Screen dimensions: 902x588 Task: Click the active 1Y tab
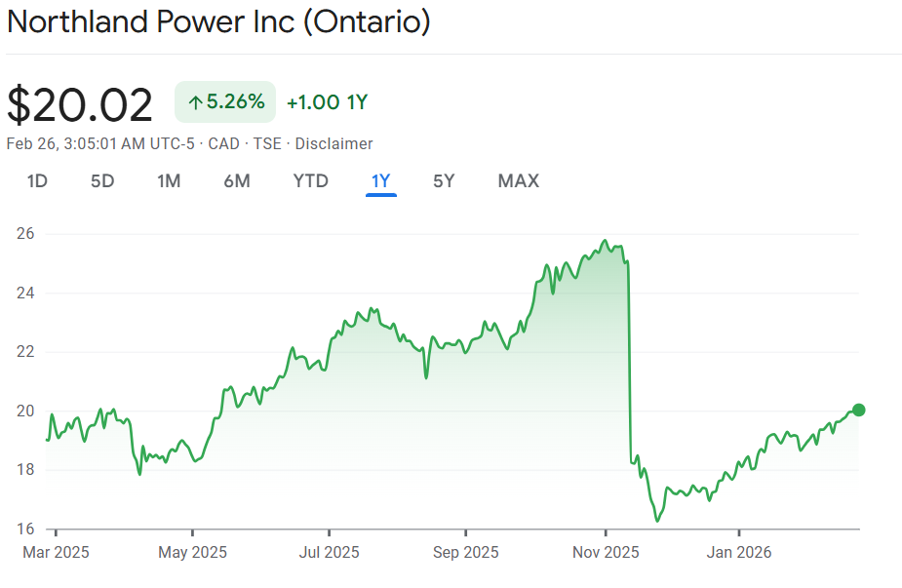tap(380, 180)
